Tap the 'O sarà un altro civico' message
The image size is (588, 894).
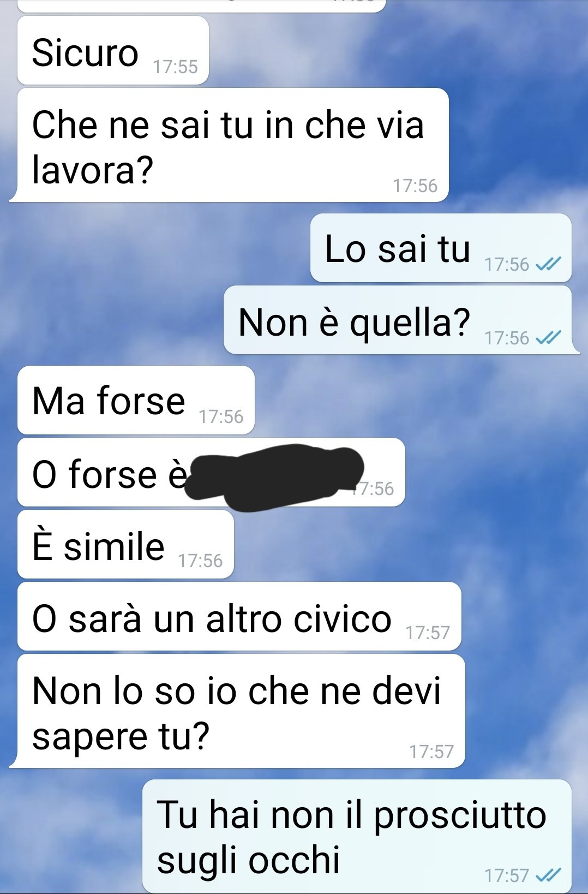pyautogui.click(x=239, y=616)
